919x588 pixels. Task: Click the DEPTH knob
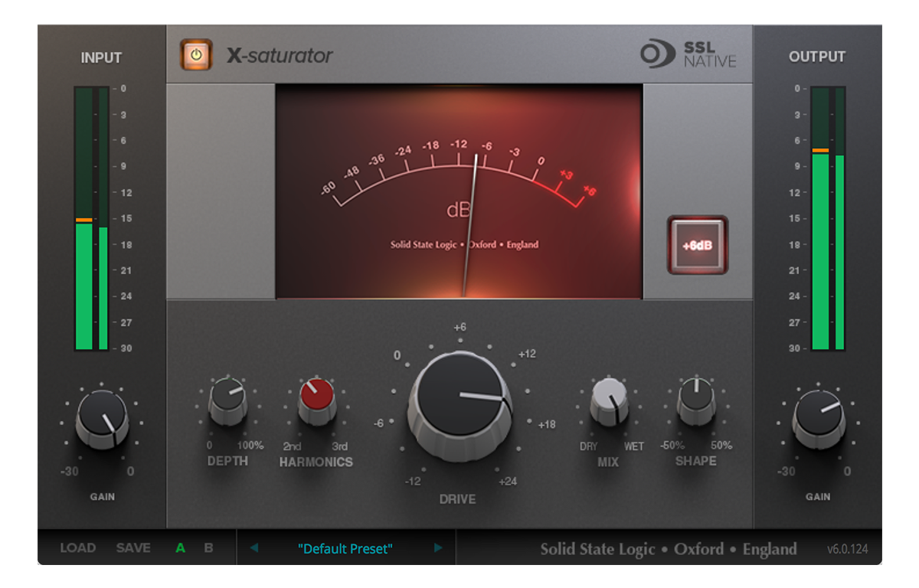point(227,401)
